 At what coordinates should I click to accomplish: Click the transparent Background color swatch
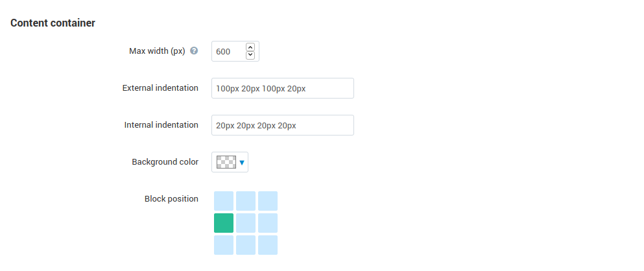click(x=226, y=162)
